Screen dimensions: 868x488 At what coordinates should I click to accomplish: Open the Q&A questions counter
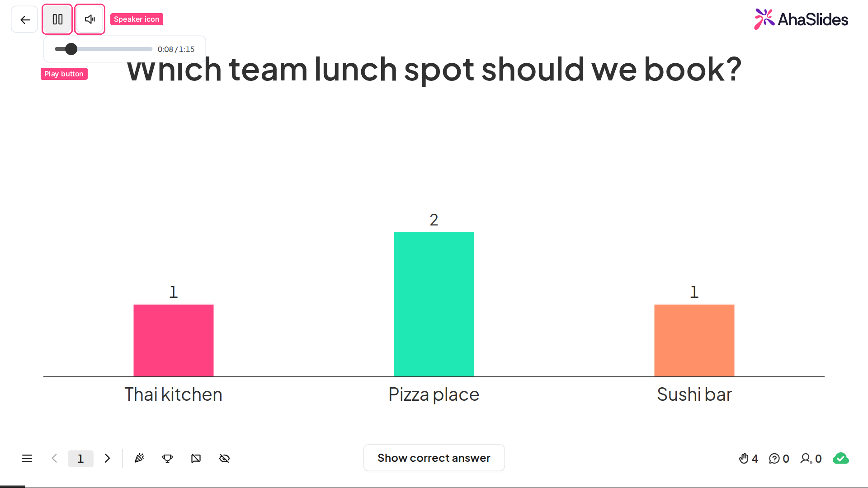[779, 459]
